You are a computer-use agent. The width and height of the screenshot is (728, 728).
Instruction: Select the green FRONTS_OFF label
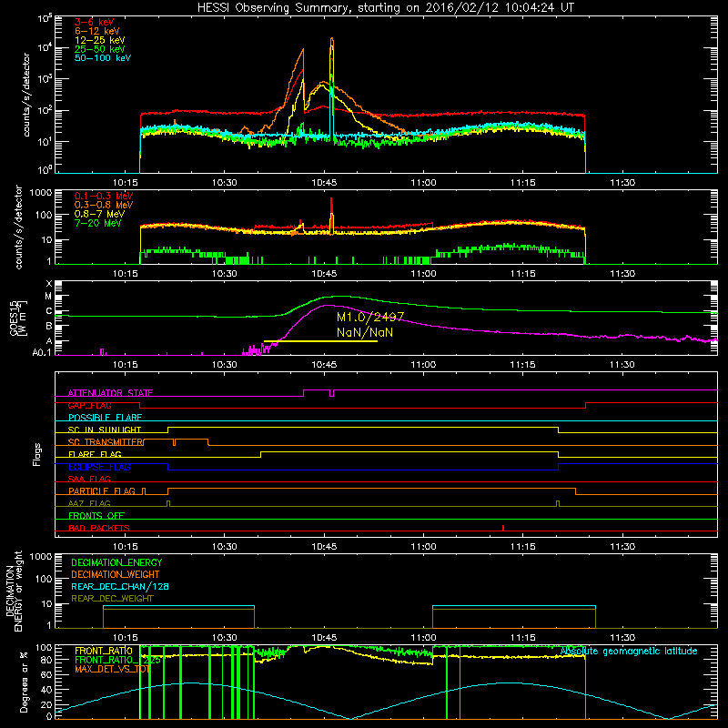96,515
